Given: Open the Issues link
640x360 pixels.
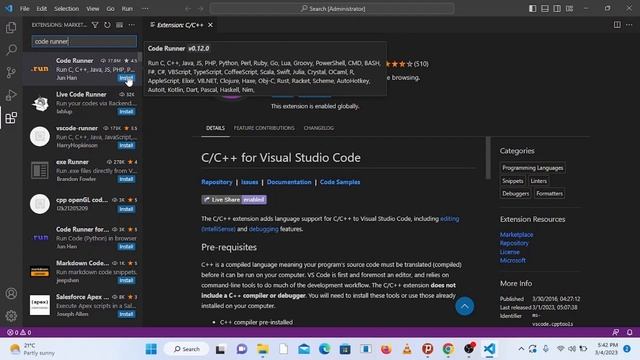Looking at the screenshot, I should [x=249, y=182].
